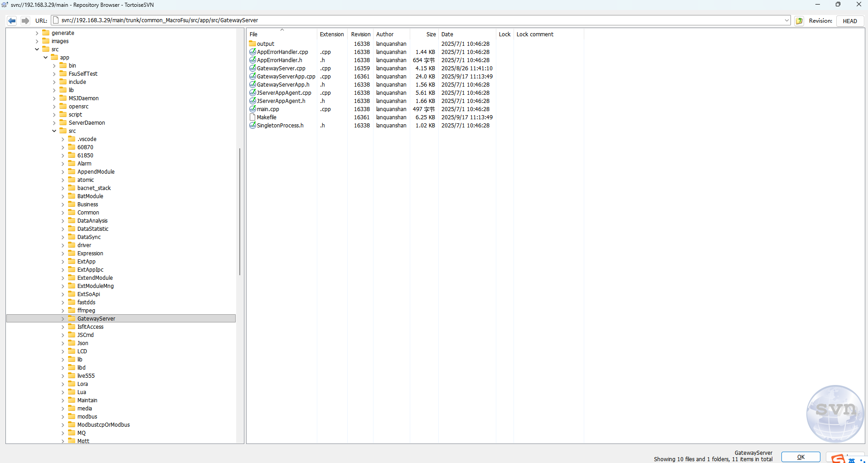
Task: Click the back navigation arrow icon
Action: point(12,21)
